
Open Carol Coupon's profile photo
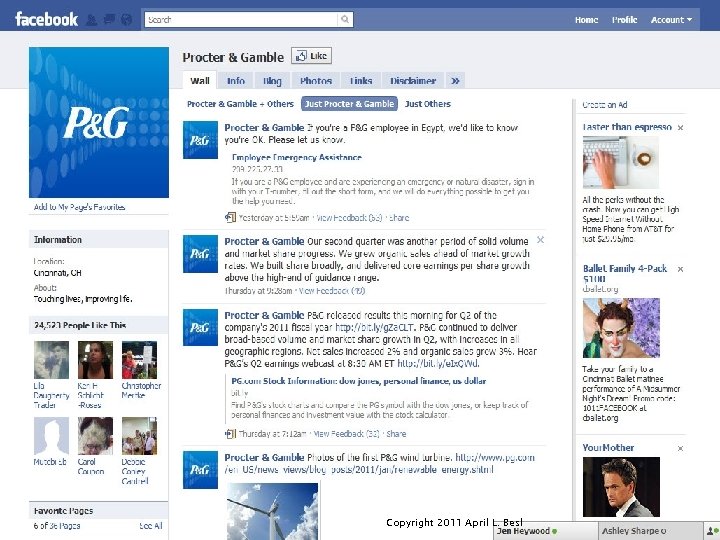coord(95,436)
